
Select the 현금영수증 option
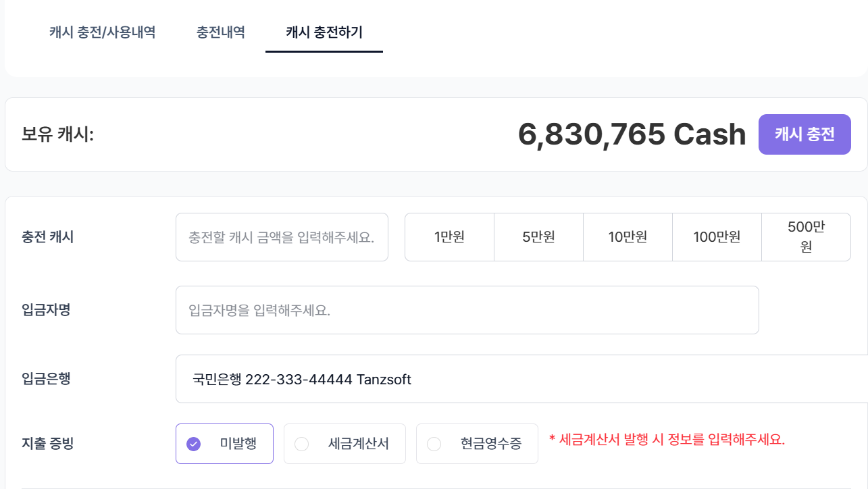[477, 443]
